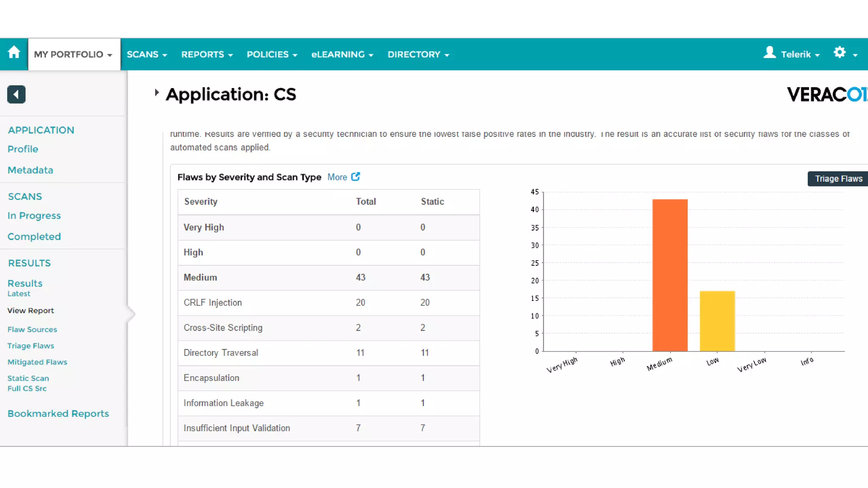Expand the Application: CS title triangle
The width and height of the screenshot is (868, 488).
(x=157, y=93)
